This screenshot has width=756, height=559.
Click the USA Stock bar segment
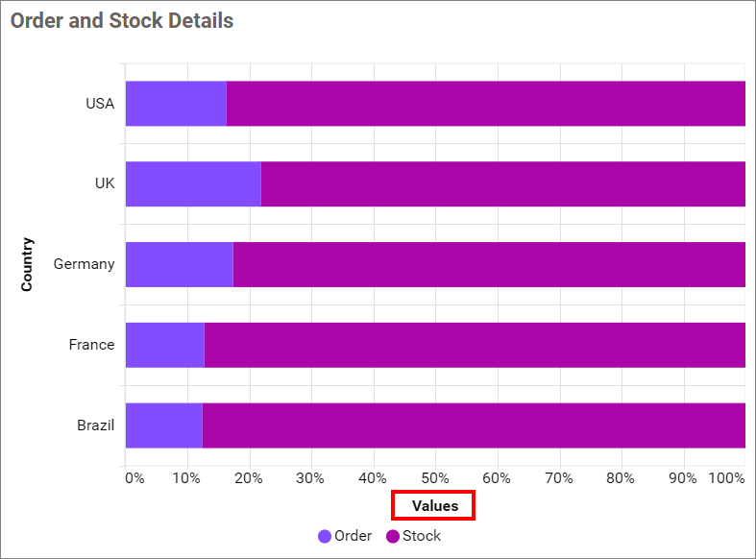[485, 104]
